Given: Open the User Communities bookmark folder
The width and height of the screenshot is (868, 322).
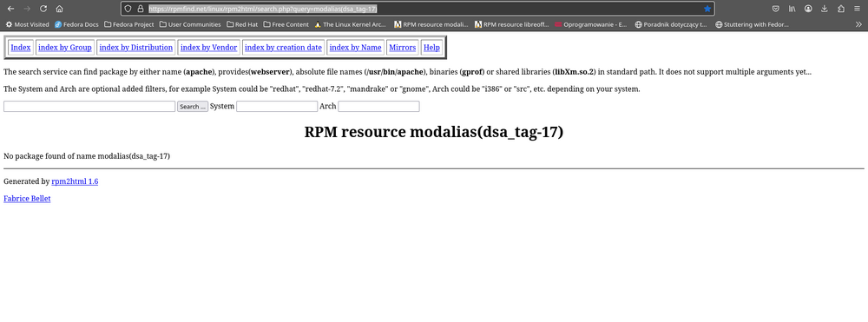Looking at the screenshot, I should coord(190,24).
